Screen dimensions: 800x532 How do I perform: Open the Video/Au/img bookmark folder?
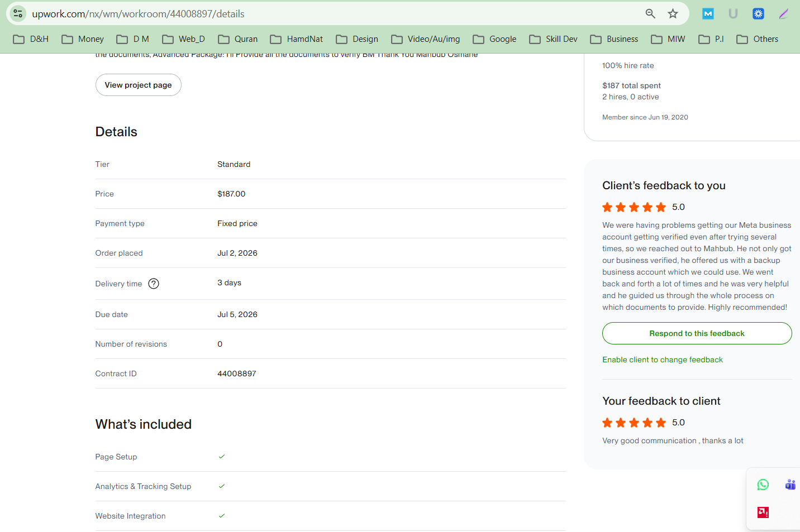426,39
